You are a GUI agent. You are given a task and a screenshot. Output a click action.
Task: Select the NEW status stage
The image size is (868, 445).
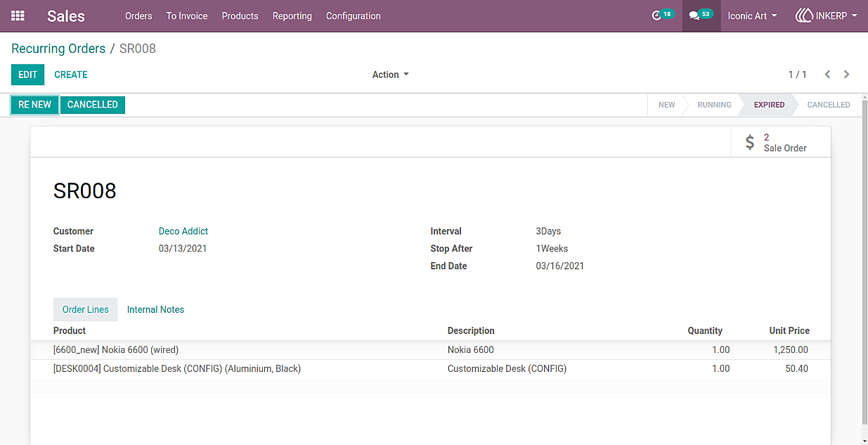[666, 105]
